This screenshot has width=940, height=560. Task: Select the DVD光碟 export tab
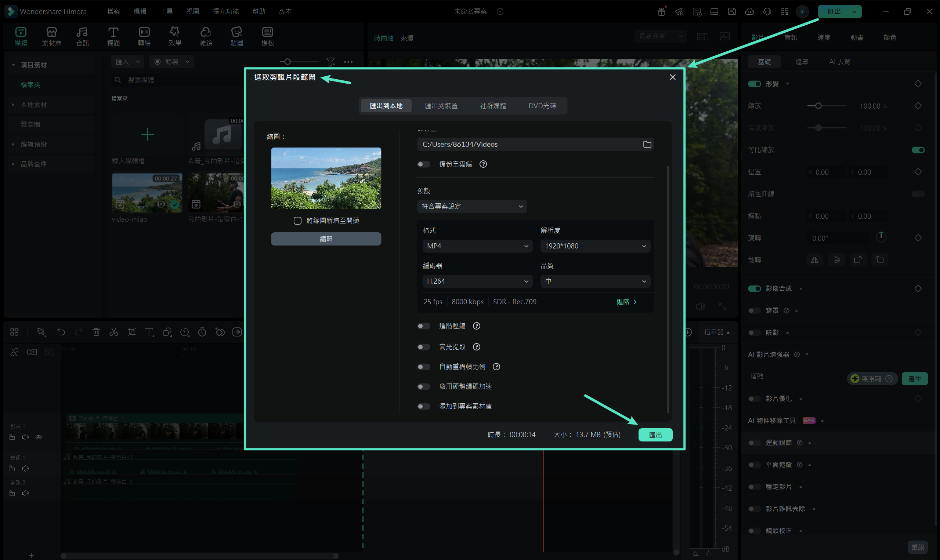tap(542, 106)
